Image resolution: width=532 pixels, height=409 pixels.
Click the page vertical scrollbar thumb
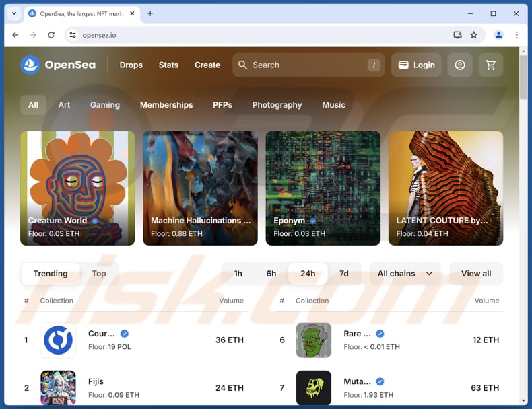pyautogui.click(x=523, y=77)
